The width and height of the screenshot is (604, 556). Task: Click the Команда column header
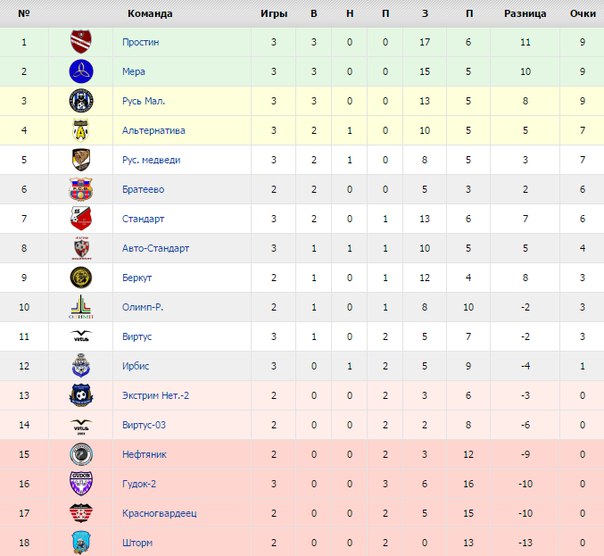pos(150,13)
